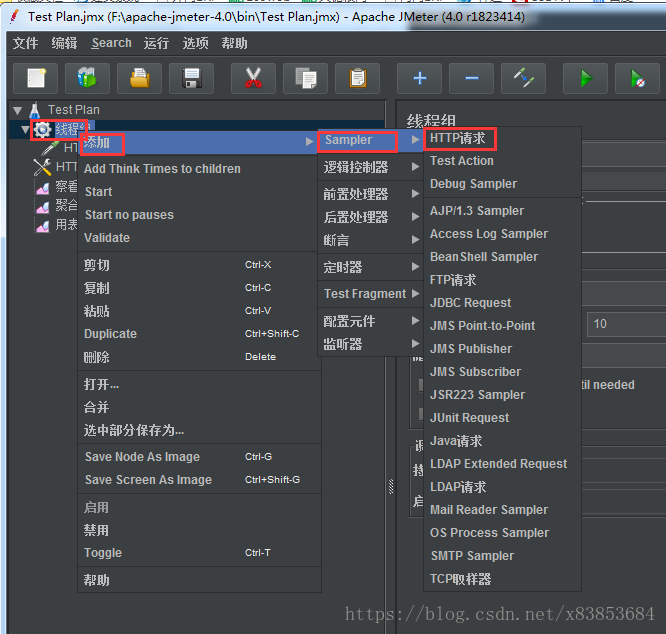Screen dimensions: 666x634
Task: Click the Paste clipboard icon
Action: 357,78
